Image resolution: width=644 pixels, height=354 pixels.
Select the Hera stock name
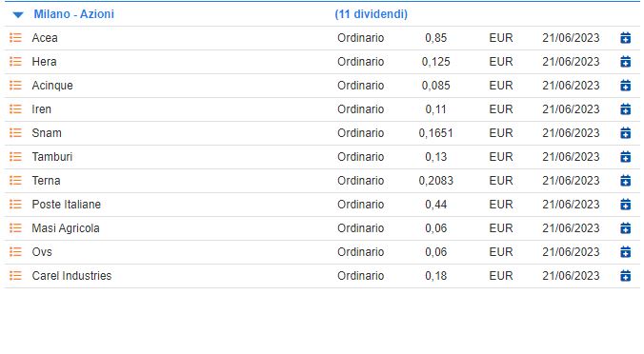point(45,62)
